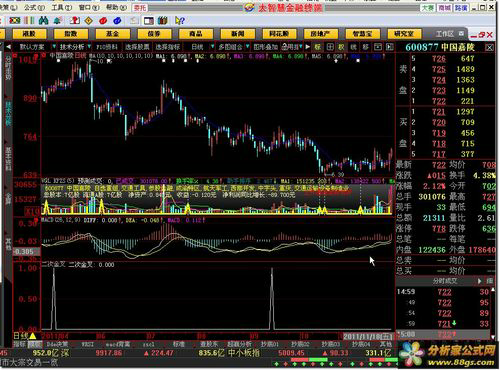Click the scroll down arrow of trade list

pyautogui.click(x=493, y=337)
